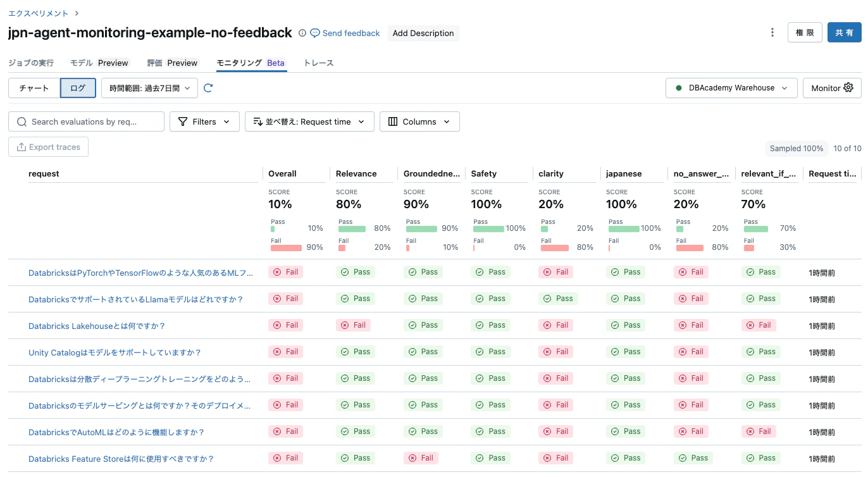Open the 並べ替え: Request time sort dropdown

click(309, 121)
